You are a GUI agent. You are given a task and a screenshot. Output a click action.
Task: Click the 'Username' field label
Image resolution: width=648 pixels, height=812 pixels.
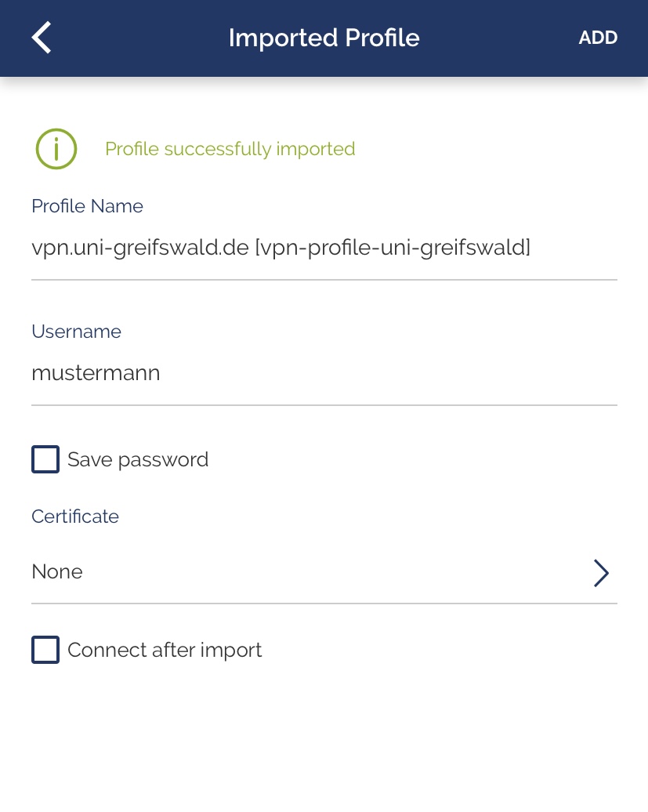(x=76, y=332)
